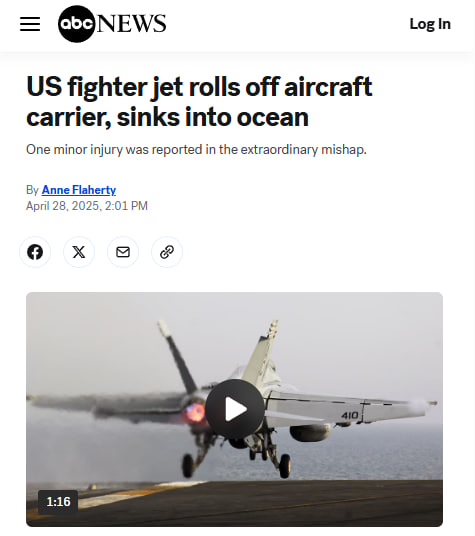Share article via email icon
The image size is (475, 536).
123,252
